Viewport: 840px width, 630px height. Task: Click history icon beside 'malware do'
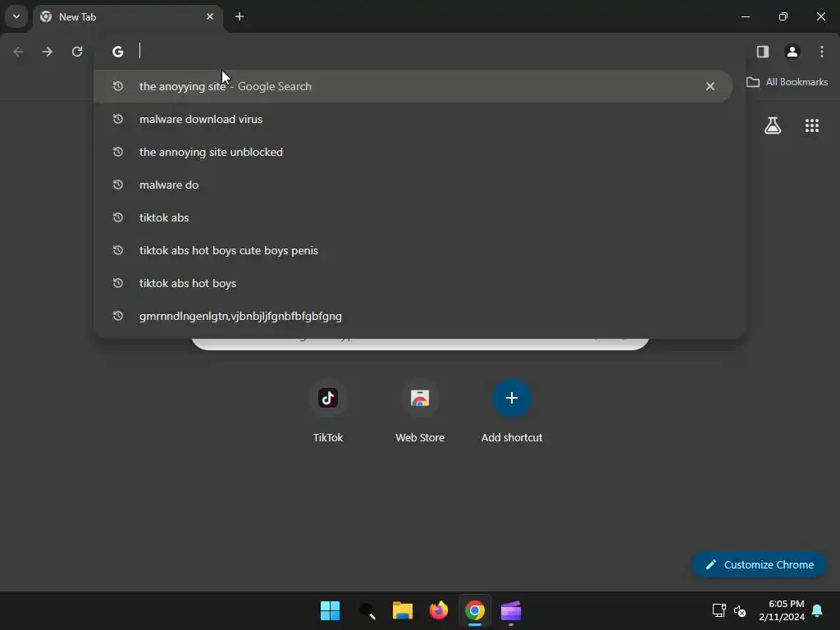pos(118,185)
